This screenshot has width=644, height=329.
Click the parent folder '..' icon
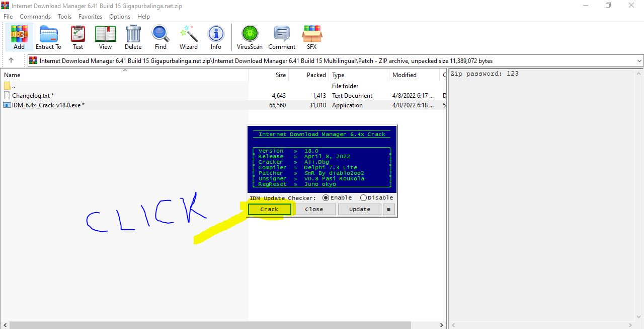(x=7, y=86)
